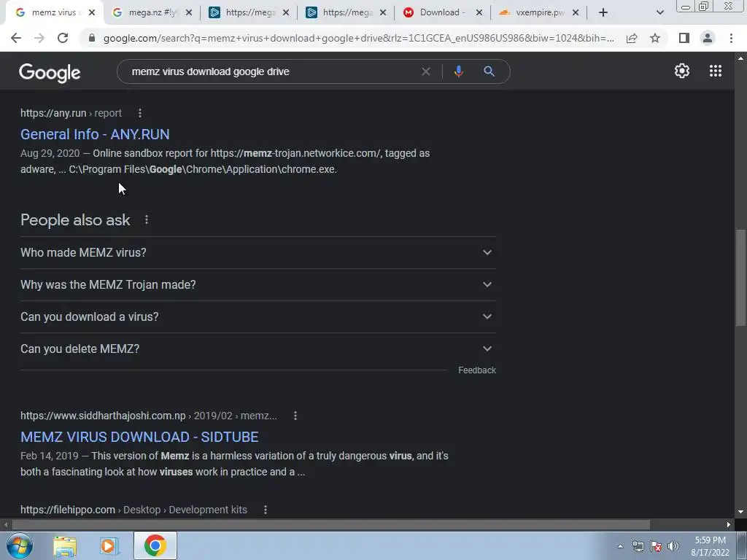
Task: Click the browser address bar
Action: tap(358, 38)
